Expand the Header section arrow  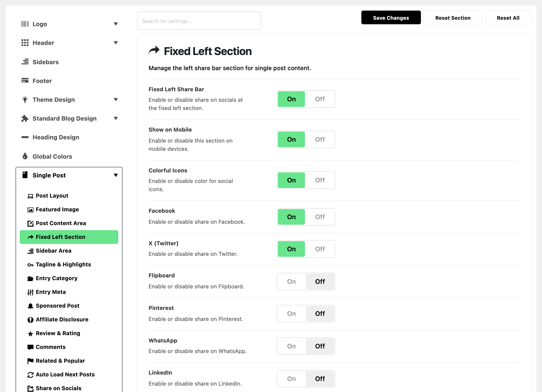(116, 43)
